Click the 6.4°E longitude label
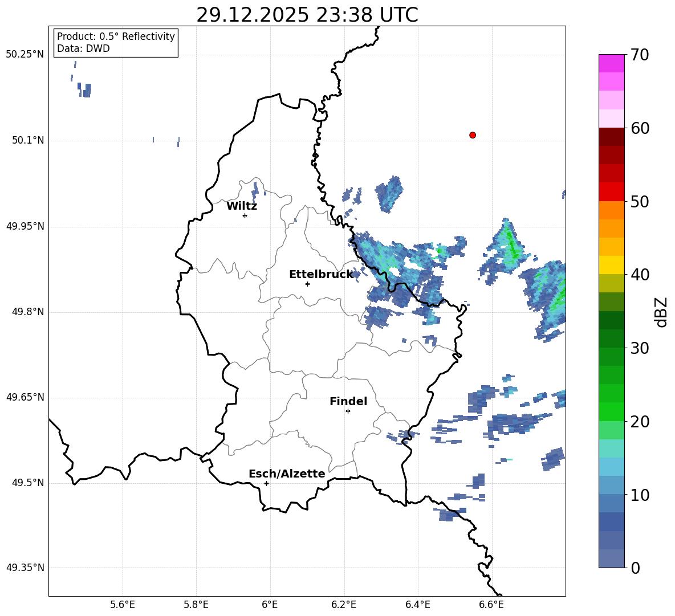Screen dimensions: 675x616 pos(417,605)
